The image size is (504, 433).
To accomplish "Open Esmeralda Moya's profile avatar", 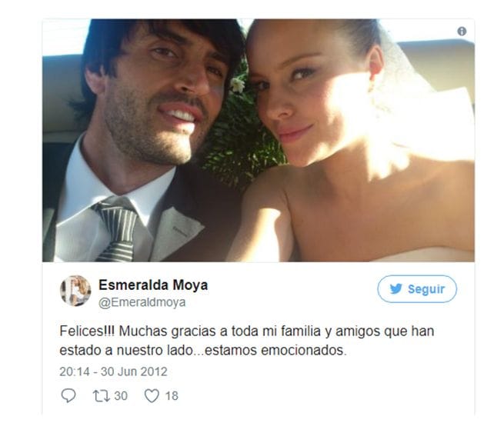I will (x=75, y=291).
